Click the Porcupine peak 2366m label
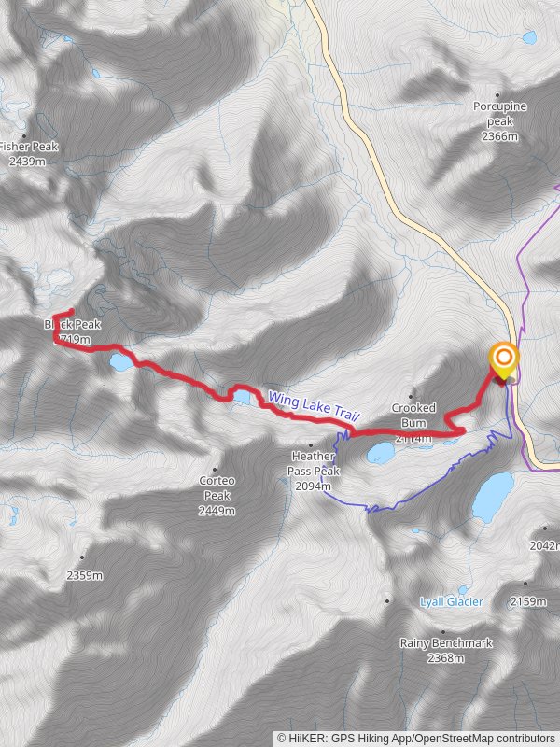The height and width of the screenshot is (747, 560). coord(499,121)
